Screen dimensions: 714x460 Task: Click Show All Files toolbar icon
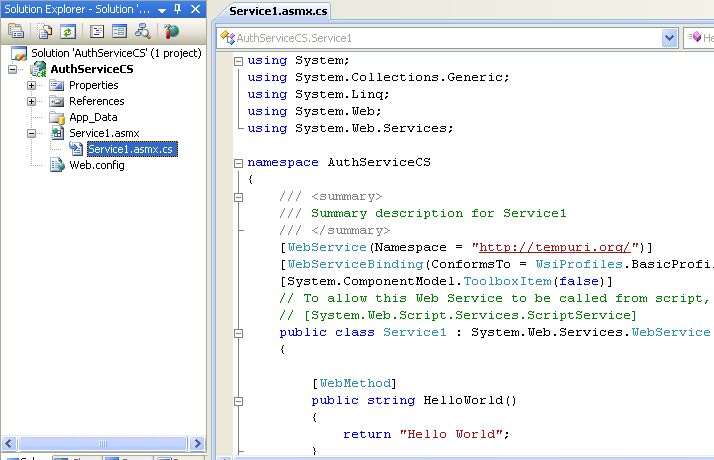(x=45, y=31)
